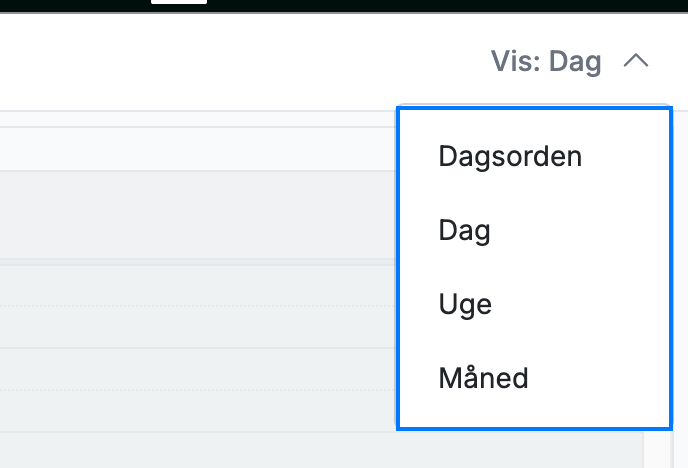Click the dark header bar at the top
The width and height of the screenshot is (688, 468).
point(344,6)
